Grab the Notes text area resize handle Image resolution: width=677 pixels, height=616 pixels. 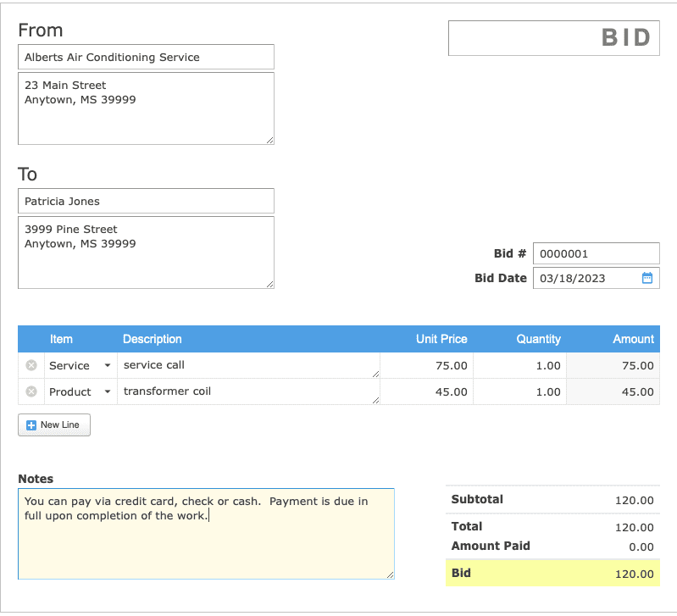(390, 575)
